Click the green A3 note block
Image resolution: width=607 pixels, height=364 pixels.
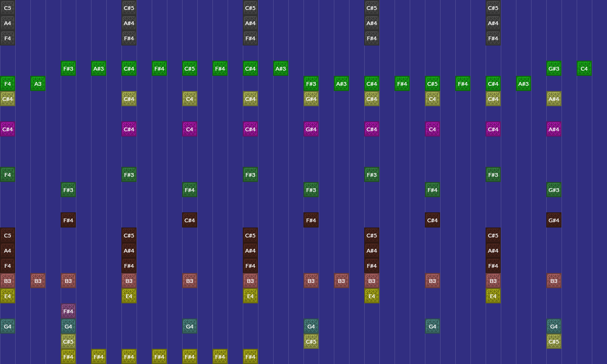(x=38, y=83)
